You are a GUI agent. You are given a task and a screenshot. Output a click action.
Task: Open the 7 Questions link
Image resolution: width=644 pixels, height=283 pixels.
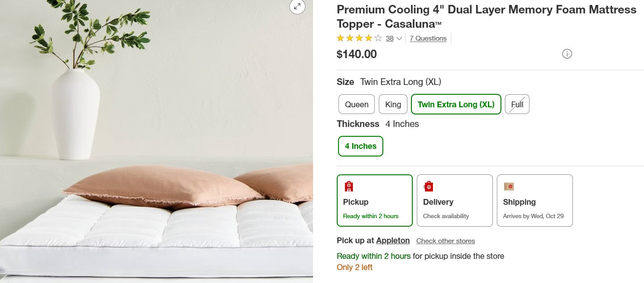pos(428,38)
